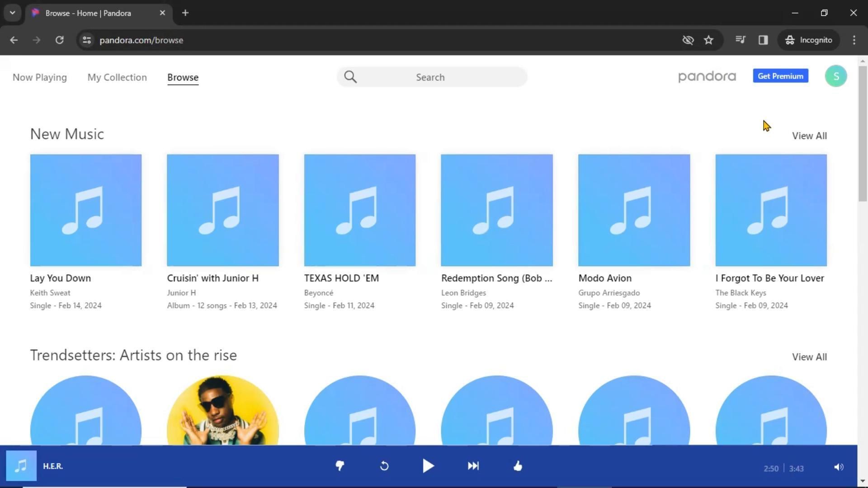Click the playback progress near 2:50
The width and height of the screenshot is (868, 488).
point(770,468)
